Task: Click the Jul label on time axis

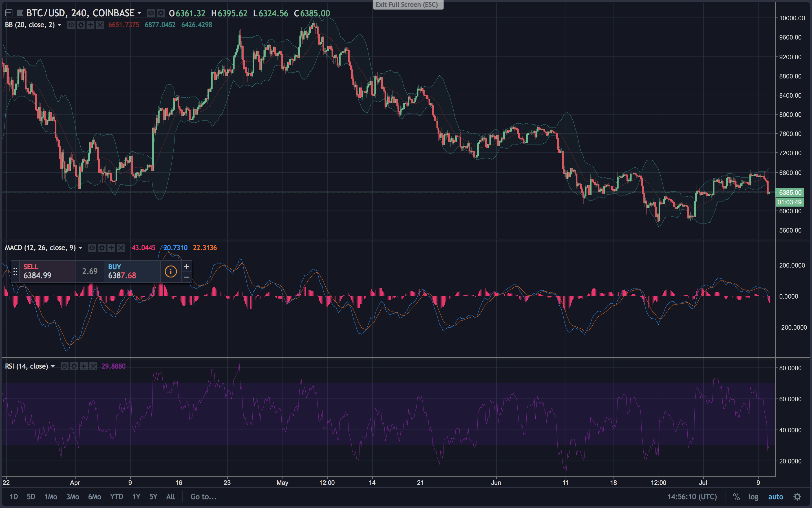Action: (703, 483)
